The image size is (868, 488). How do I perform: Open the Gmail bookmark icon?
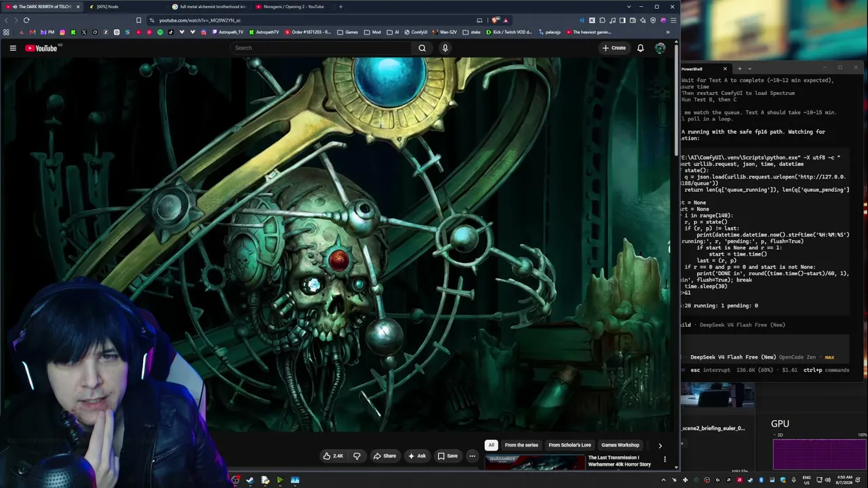[x=33, y=33]
